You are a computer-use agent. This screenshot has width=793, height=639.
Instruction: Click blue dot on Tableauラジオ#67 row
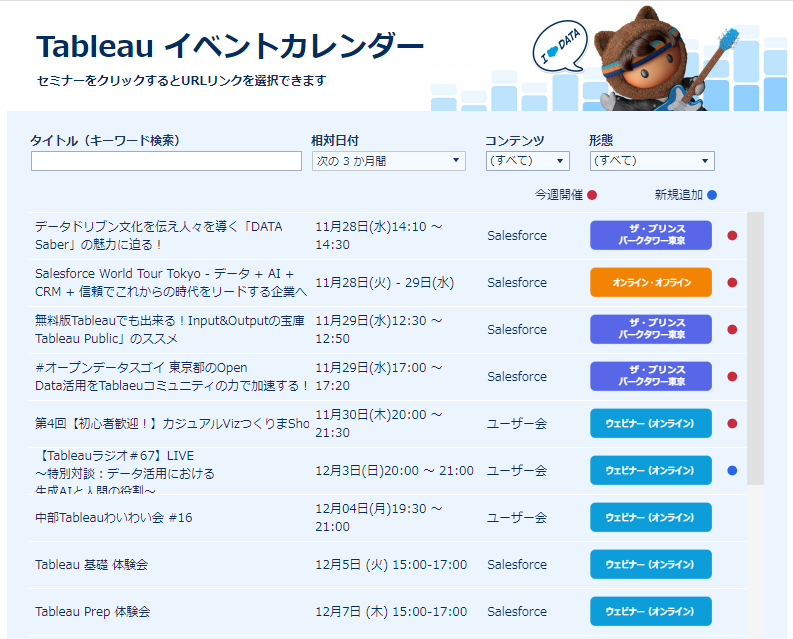(x=732, y=471)
